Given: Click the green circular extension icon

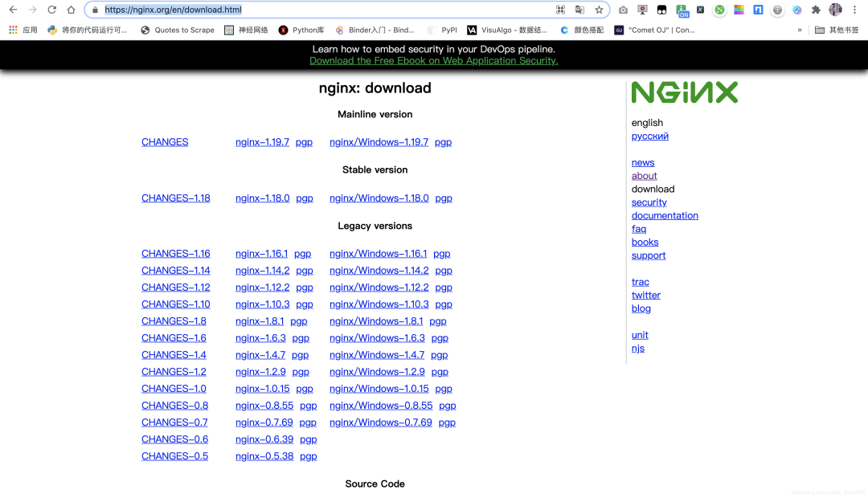Looking at the screenshot, I should pyautogui.click(x=719, y=10).
